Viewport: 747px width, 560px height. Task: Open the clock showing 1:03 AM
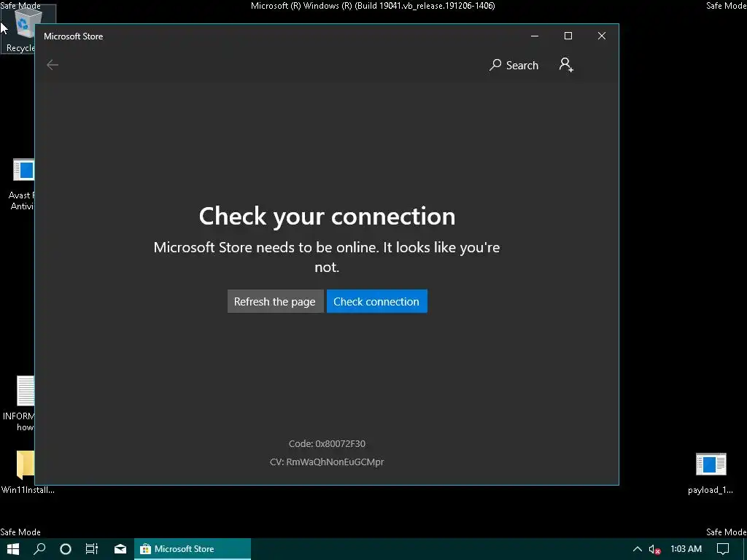coord(686,549)
